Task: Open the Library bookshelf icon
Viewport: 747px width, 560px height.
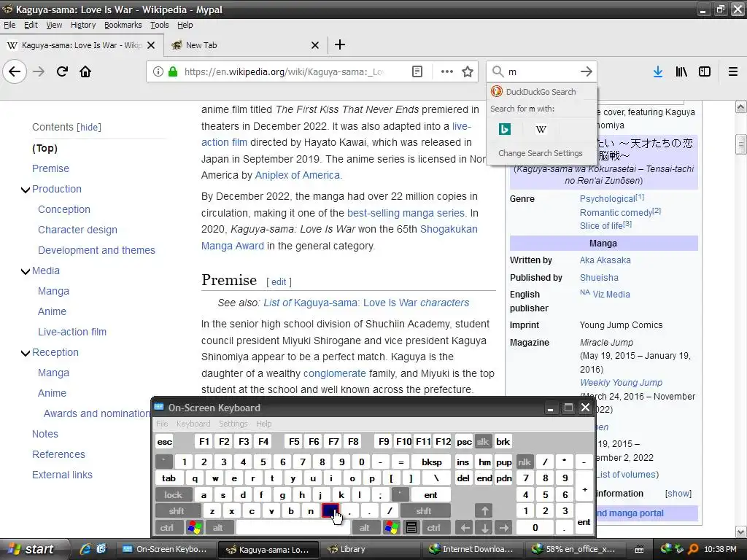Action: [x=681, y=72]
